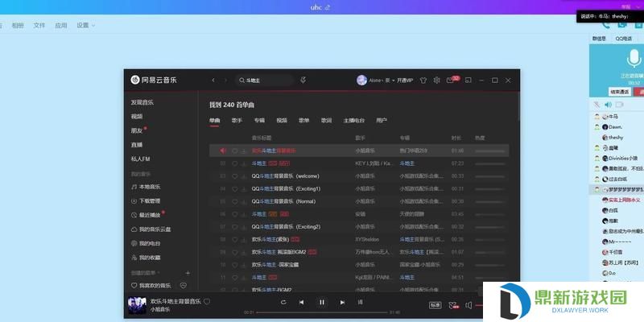Open 朋友 in the sidebar
This screenshot has height=322, width=644.
[x=137, y=130]
